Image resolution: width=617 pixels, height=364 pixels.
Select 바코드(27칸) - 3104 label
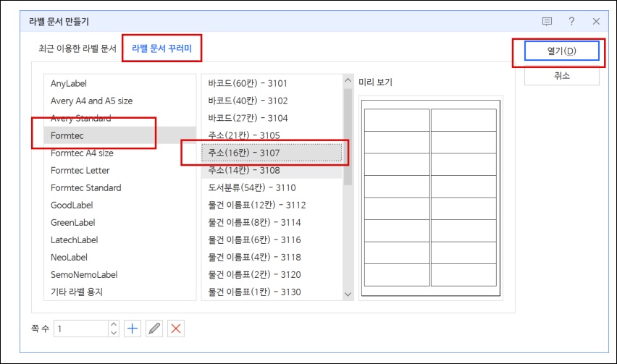pyautogui.click(x=272, y=118)
